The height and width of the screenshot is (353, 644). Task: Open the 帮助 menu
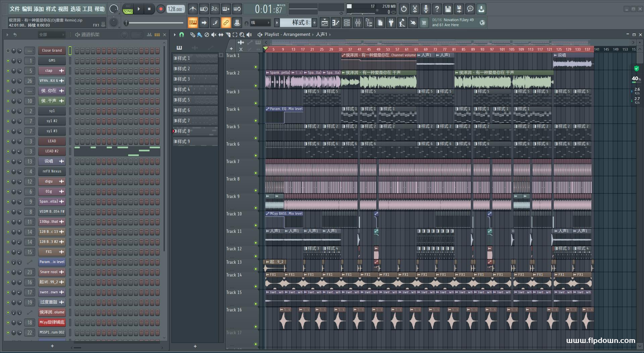coord(99,9)
